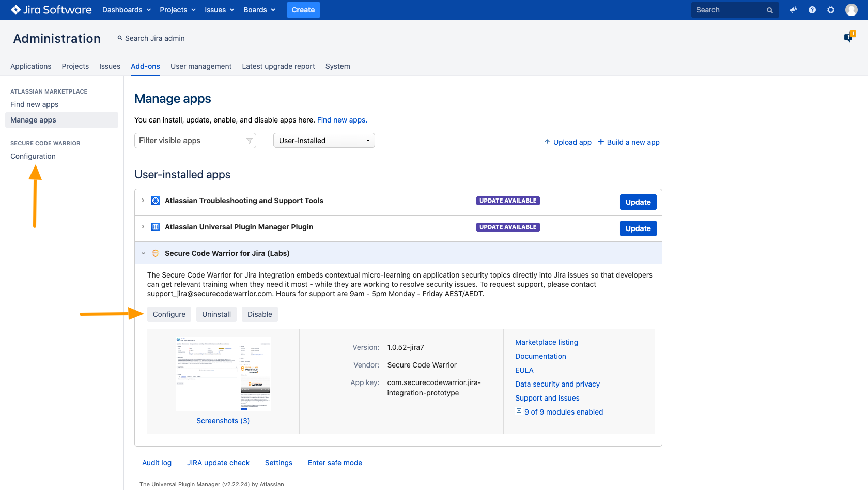This screenshot has width=868, height=490.
Task: Switch to the Projects admin tab
Action: [x=75, y=66]
